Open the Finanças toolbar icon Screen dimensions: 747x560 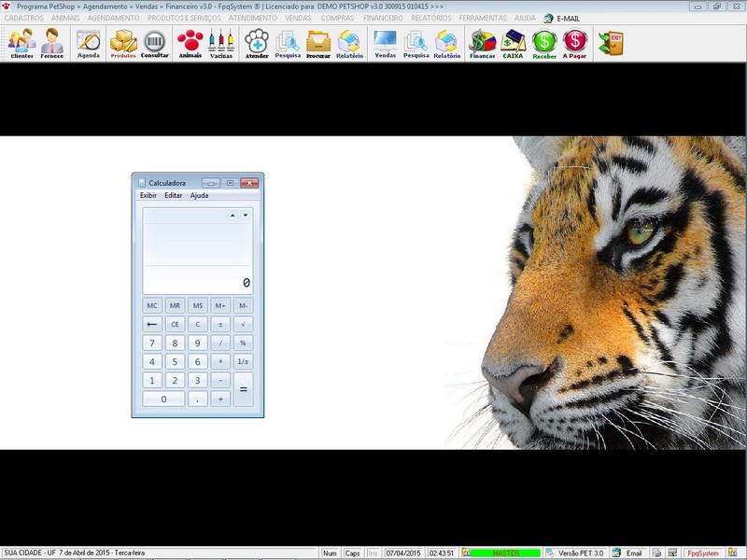coord(482,43)
